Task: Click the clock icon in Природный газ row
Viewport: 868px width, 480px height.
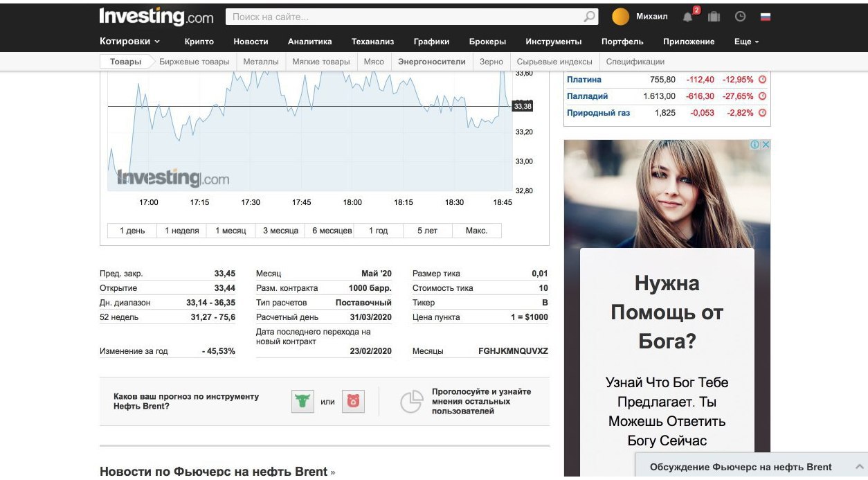Action: [x=762, y=113]
